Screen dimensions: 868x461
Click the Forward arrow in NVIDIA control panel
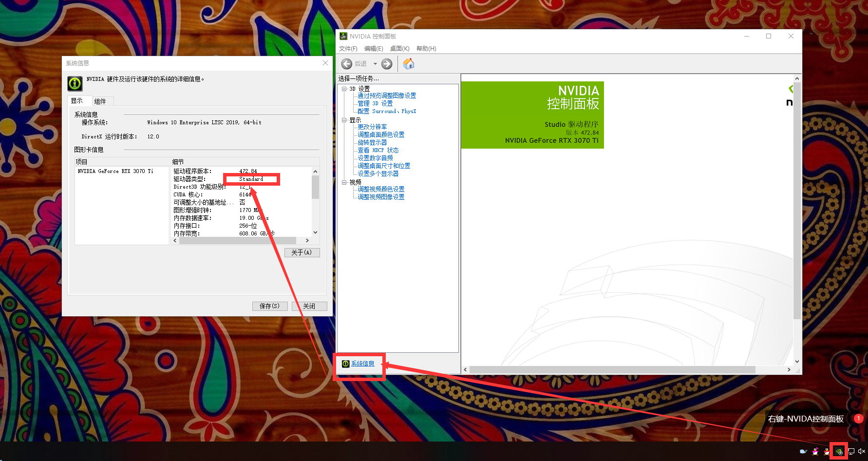click(x=387, y=64)
